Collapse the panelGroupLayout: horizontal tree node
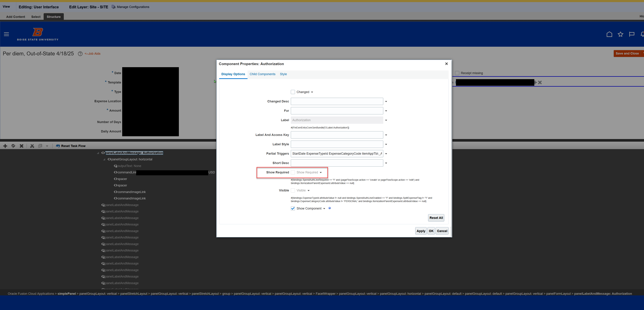This screenshot has height=310, width=644. [x=104, y=160]
